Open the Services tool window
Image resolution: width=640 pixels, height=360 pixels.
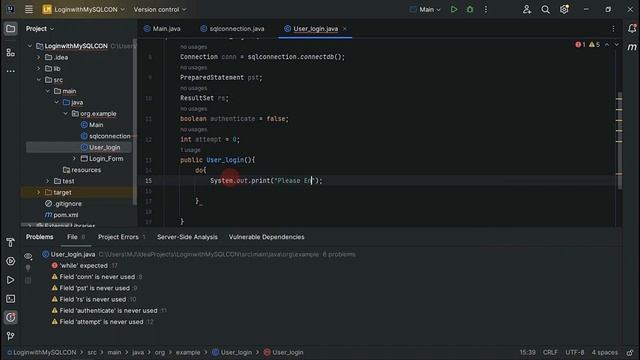11,261
